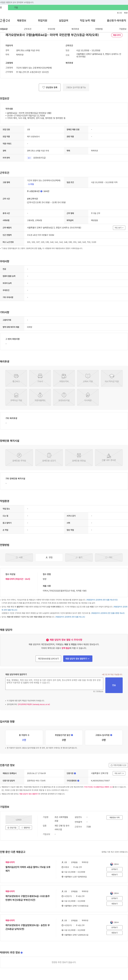
Task: Click the 기타 screening method tile
Action: tap(109, 557)
